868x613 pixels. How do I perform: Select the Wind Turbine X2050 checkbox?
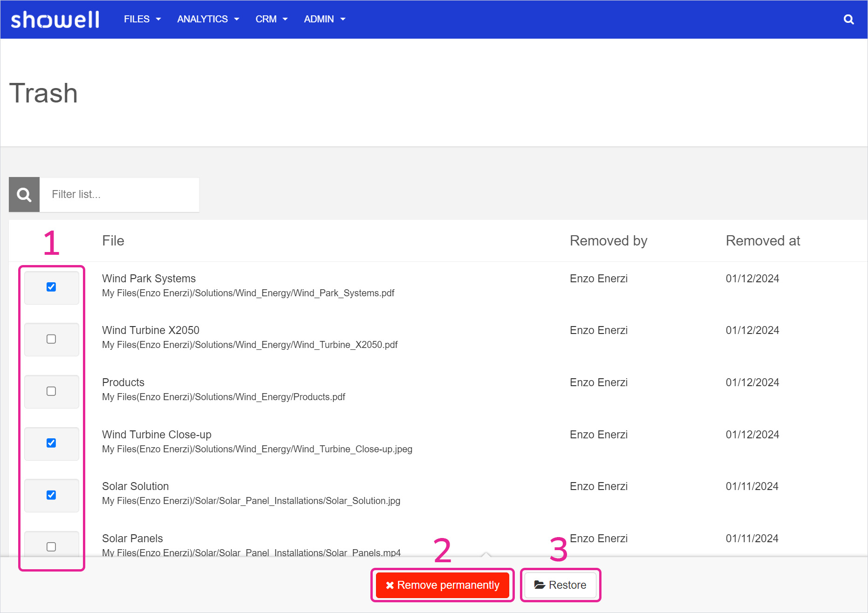(51, 339)
